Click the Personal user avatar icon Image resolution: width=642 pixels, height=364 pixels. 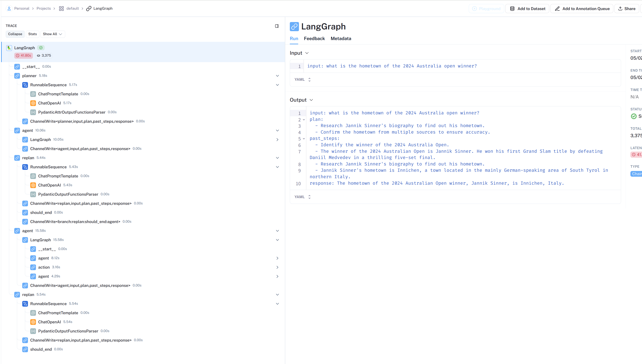coord(9,9)
